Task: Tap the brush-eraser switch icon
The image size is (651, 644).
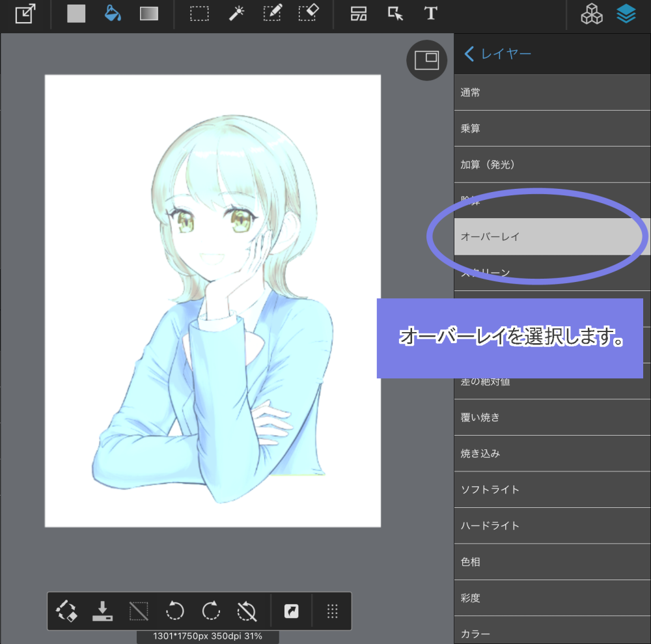Action: click(66, 611)
